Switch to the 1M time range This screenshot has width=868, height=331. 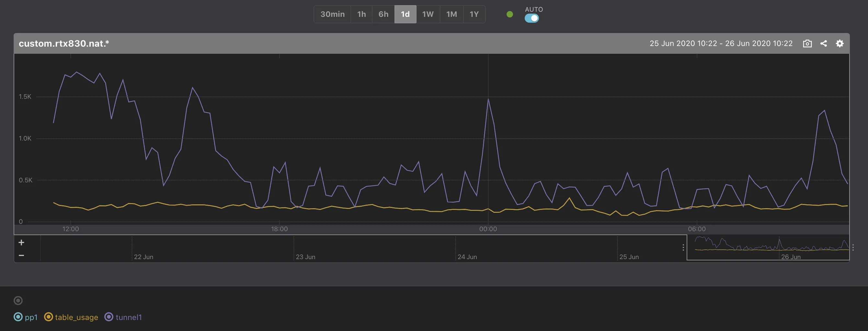[x=451, y=14]
